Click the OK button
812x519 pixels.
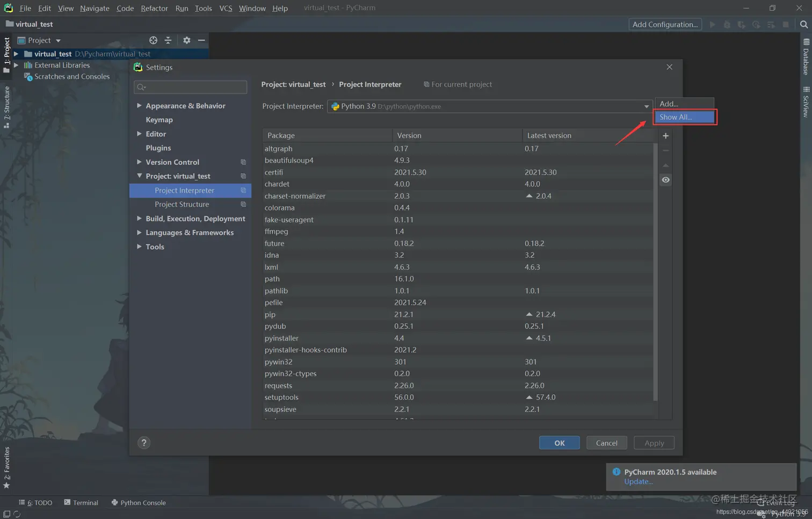tap(560, 443)
